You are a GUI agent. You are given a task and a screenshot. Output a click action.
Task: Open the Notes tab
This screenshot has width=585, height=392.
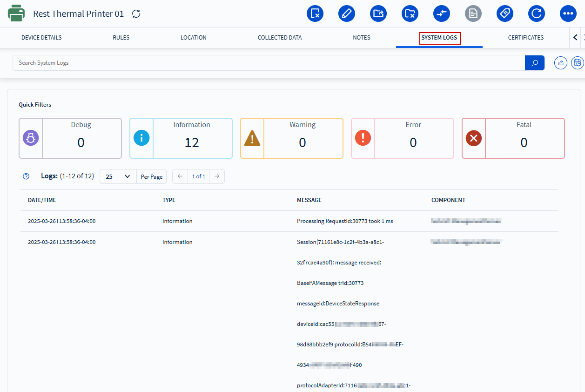(362, 38)
